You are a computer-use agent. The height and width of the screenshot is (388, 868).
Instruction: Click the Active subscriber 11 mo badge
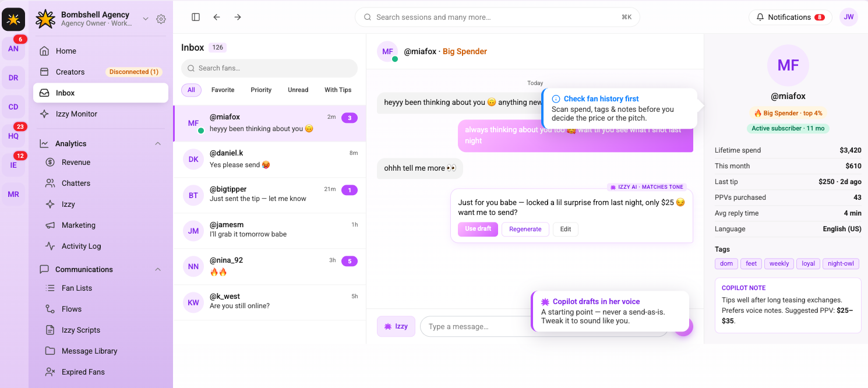tap(788, 129)
